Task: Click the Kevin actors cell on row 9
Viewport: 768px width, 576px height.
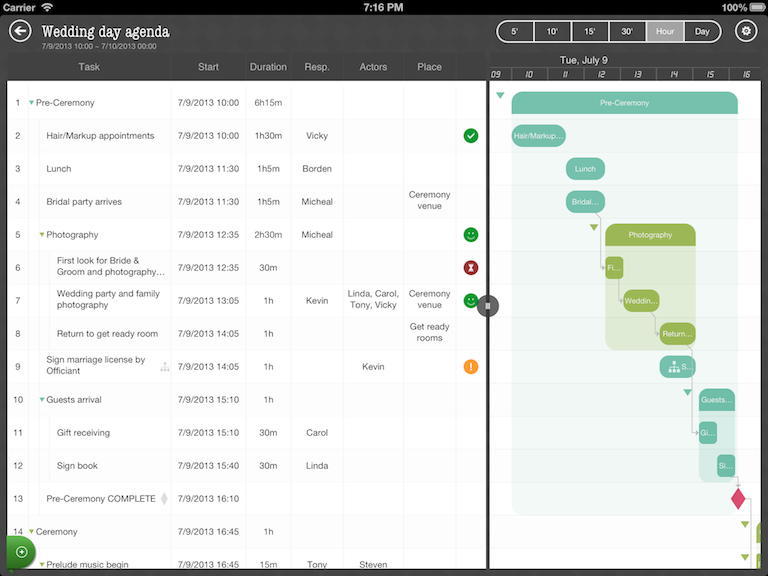Action: pyautogui.click(x=373, y=366)
